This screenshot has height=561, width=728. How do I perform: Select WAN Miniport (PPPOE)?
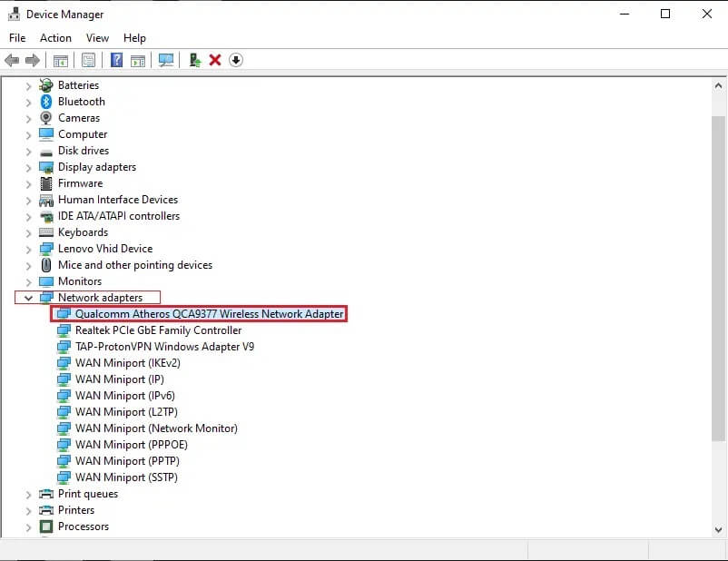tap(132, 445)
